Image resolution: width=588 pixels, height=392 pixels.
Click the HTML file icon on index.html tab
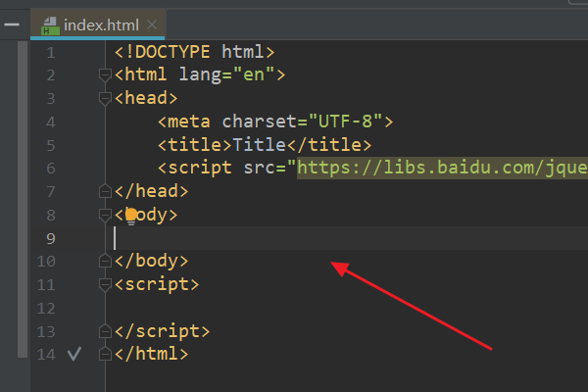(x=50, y=25)
